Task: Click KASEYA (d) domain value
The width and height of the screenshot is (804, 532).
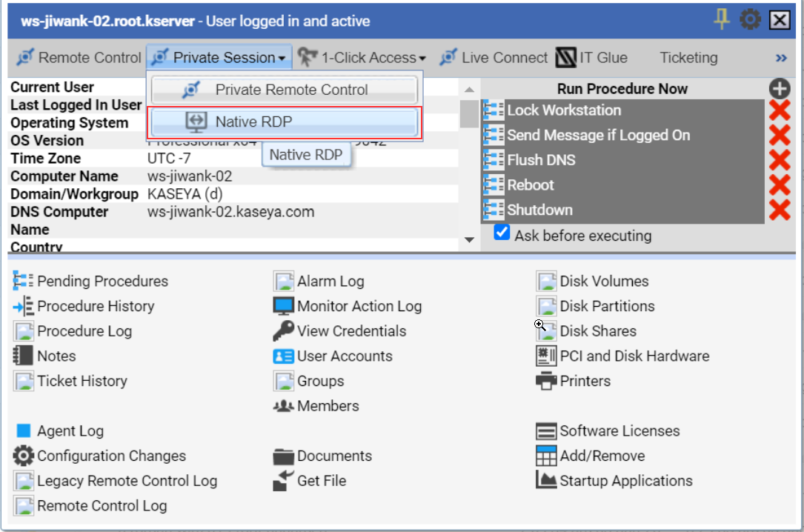Action: (x=185, y=194)
